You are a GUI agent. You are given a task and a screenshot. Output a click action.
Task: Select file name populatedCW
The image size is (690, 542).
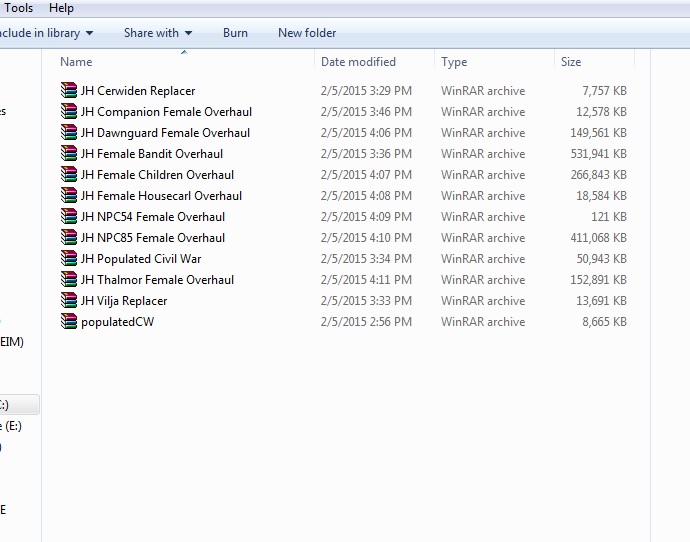pos(117,322)
